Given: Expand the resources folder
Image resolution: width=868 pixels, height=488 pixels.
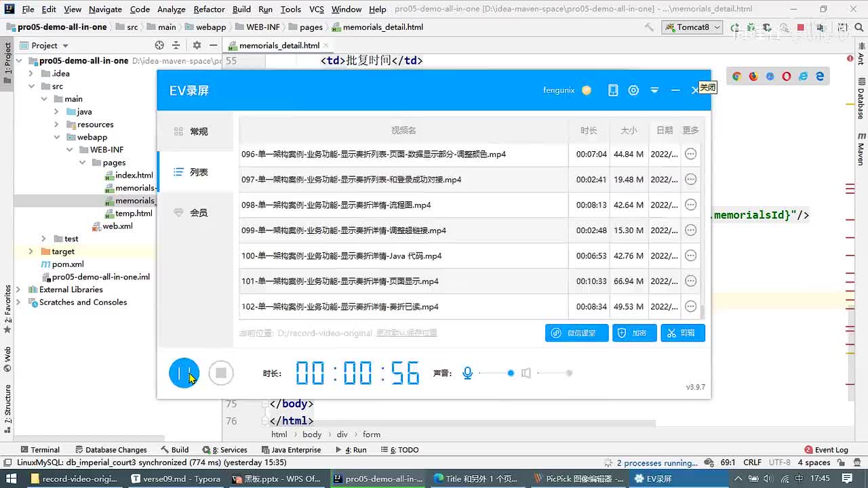Looking at the screenshot, I should [x=56, y=125].
